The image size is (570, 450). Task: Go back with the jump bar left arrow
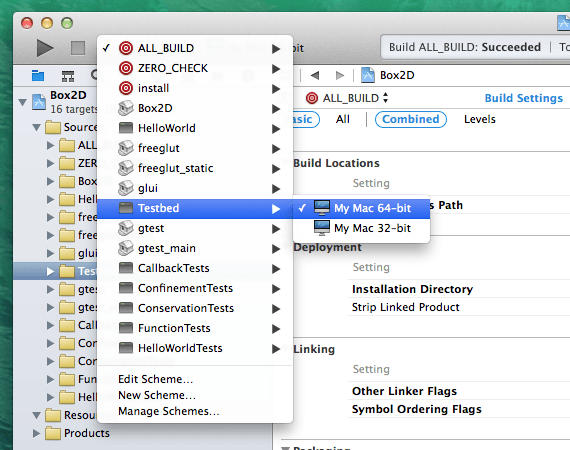tap(315, 75)
